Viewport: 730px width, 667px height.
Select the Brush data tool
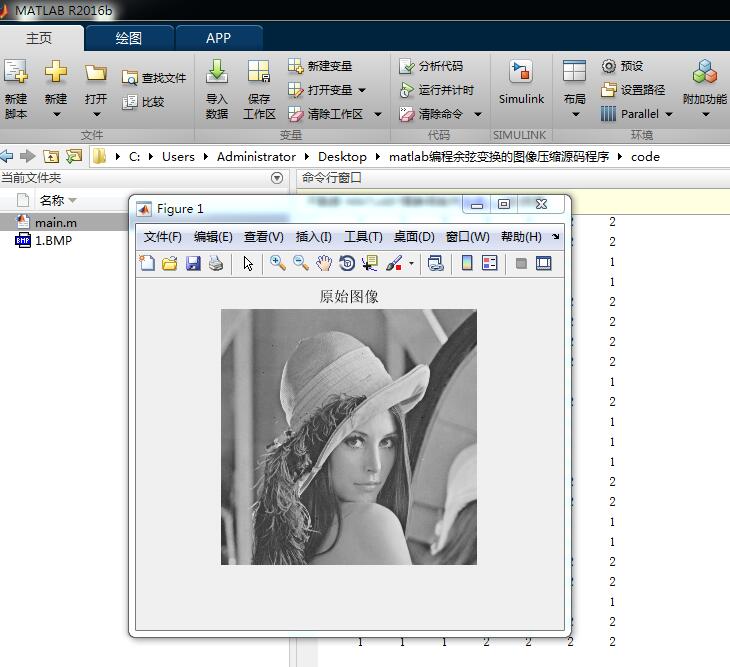click(394, 263)
